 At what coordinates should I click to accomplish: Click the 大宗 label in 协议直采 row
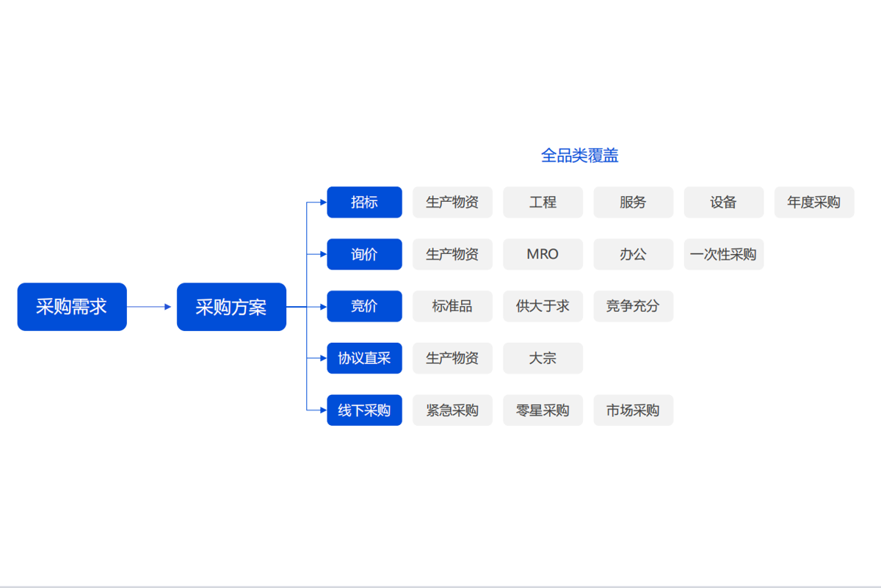543,358
